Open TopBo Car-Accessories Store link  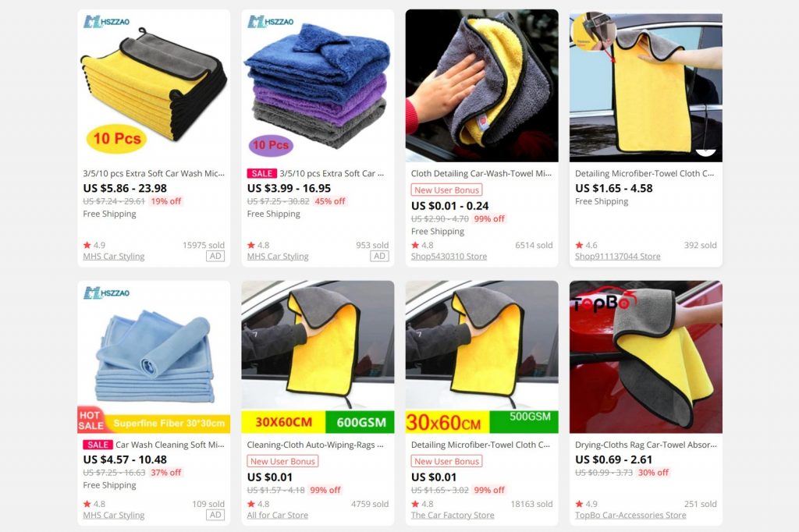pos(630,515)
